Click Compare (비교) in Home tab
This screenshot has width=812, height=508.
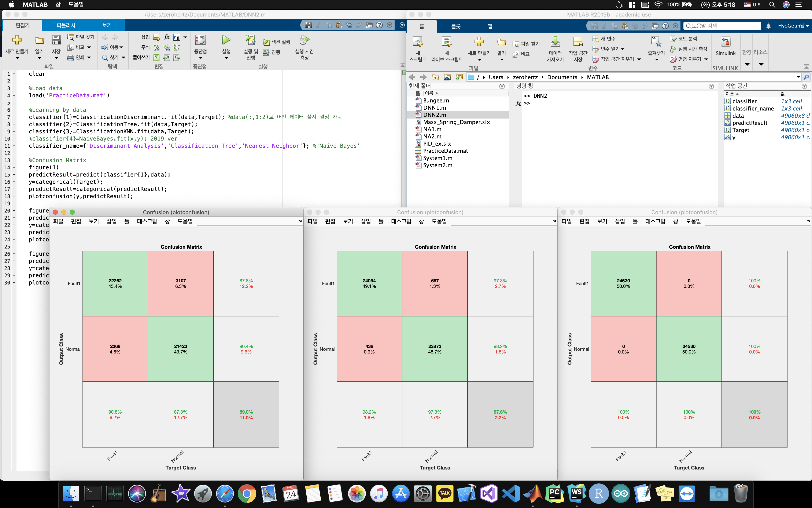521,54
